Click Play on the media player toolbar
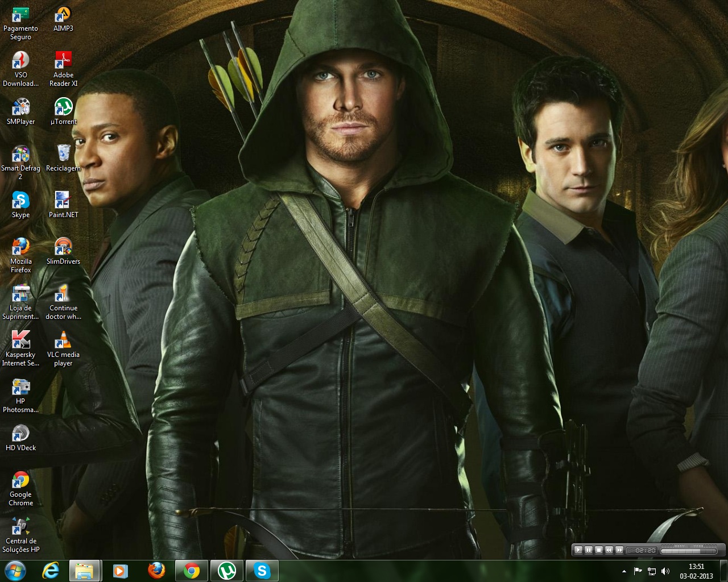 pos(578,550)
